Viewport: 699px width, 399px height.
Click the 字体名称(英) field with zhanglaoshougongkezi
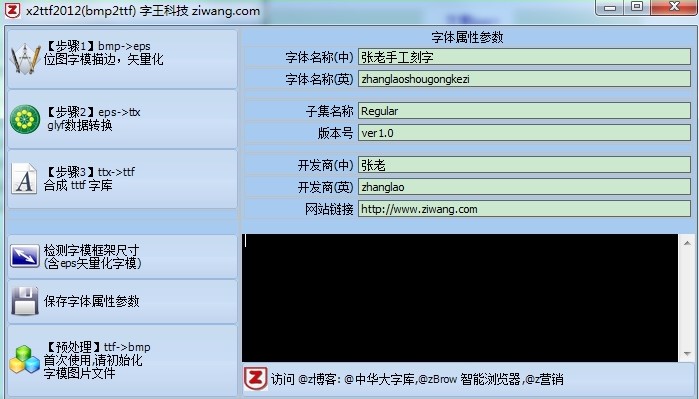pos(524,79)
